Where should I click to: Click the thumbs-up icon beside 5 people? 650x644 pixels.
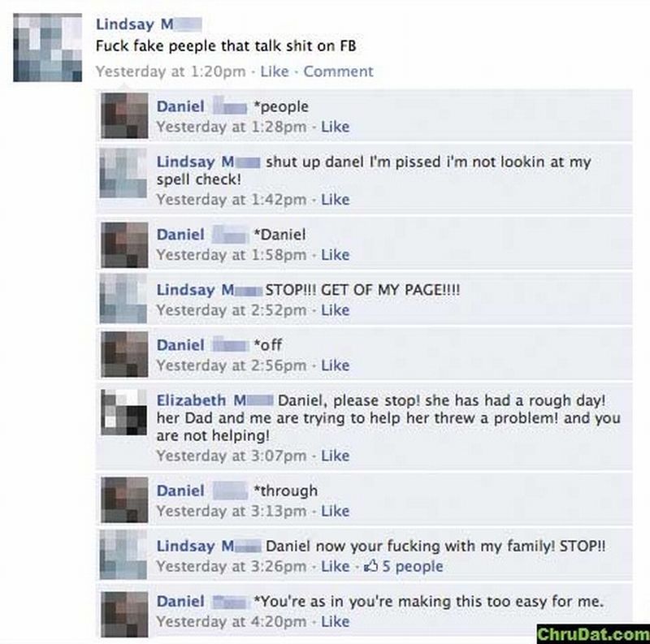[370, 566]
